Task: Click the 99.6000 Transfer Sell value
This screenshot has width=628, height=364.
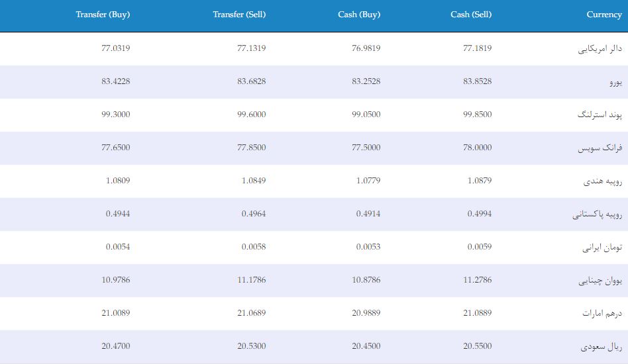Action: [252, 114]
